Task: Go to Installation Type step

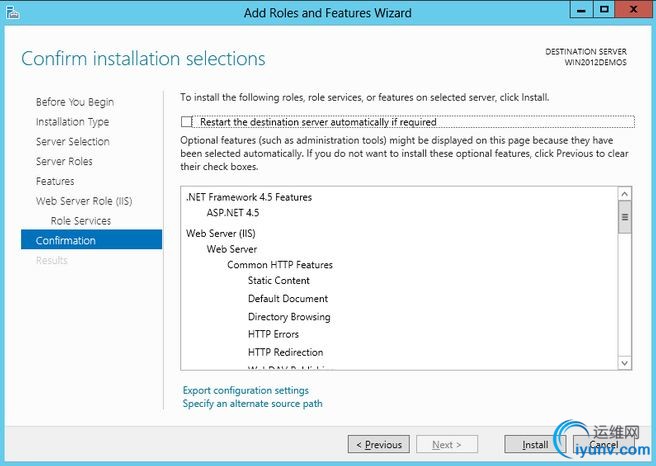Action: click(x=73, y=122)
